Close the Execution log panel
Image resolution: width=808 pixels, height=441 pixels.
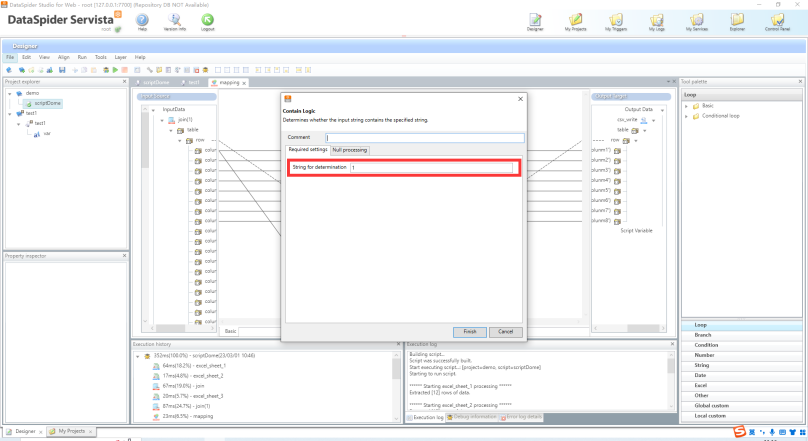coord(672,344)
